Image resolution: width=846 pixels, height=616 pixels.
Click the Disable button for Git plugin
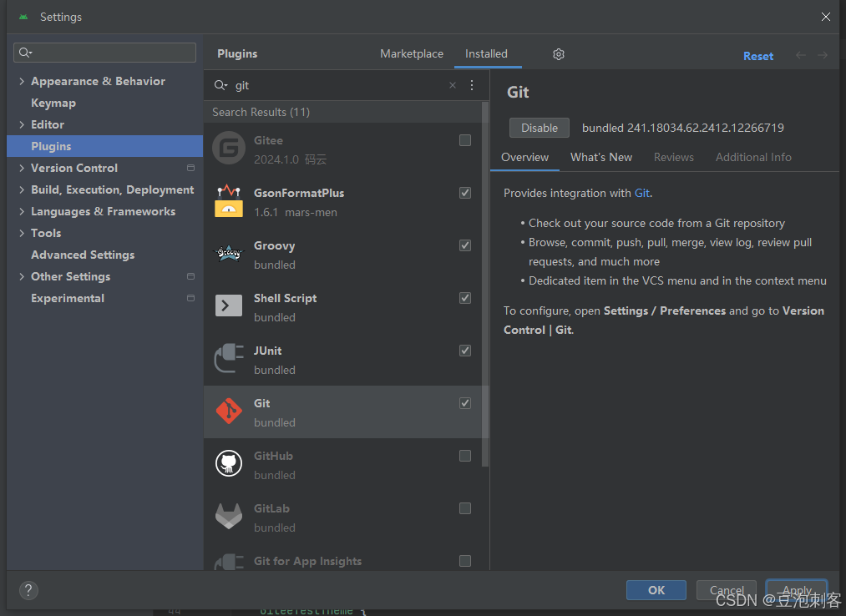(x=539, y=127)
